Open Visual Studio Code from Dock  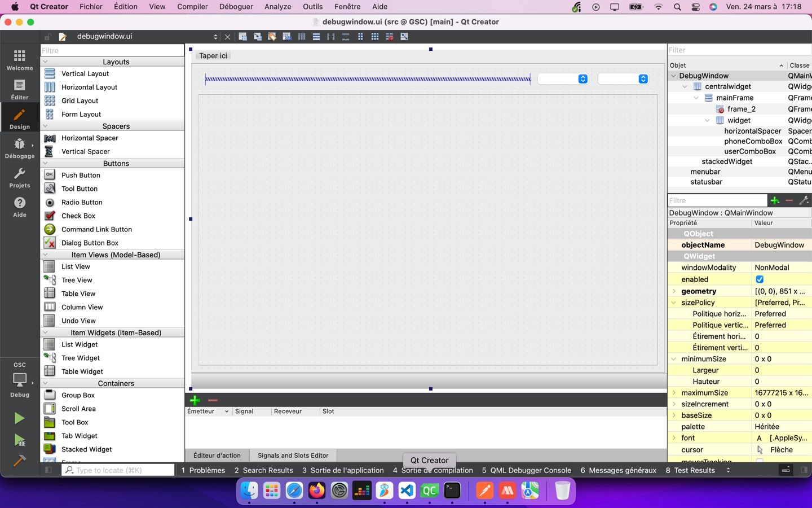[407, 491]
